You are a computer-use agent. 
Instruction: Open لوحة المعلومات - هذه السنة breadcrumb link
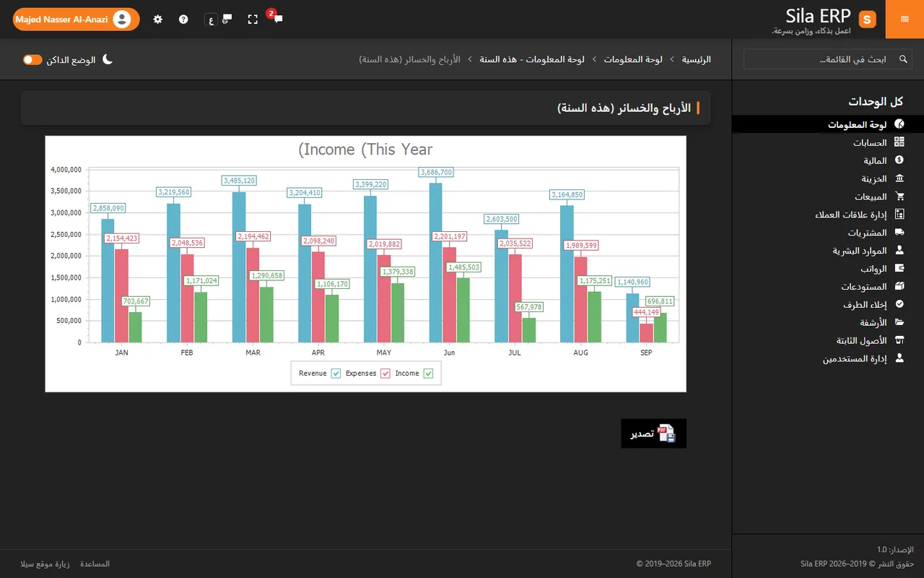click(x=532, y=59)
